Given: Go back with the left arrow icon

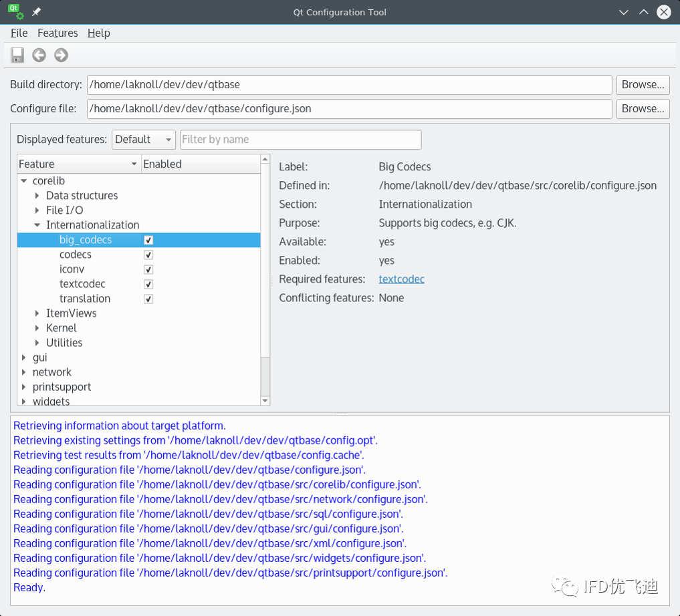Looking at the screenshot, I should (39, 55).
